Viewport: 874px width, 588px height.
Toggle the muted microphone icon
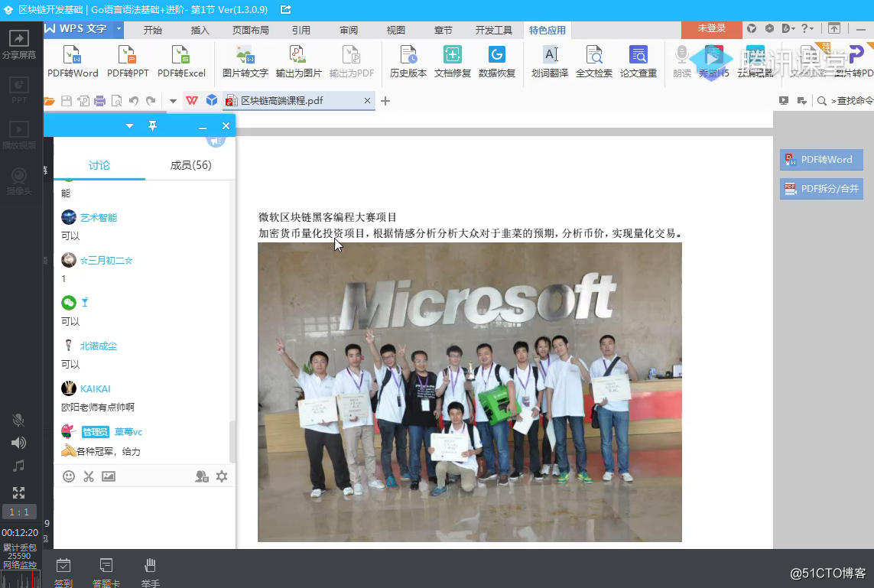[18, 420]
